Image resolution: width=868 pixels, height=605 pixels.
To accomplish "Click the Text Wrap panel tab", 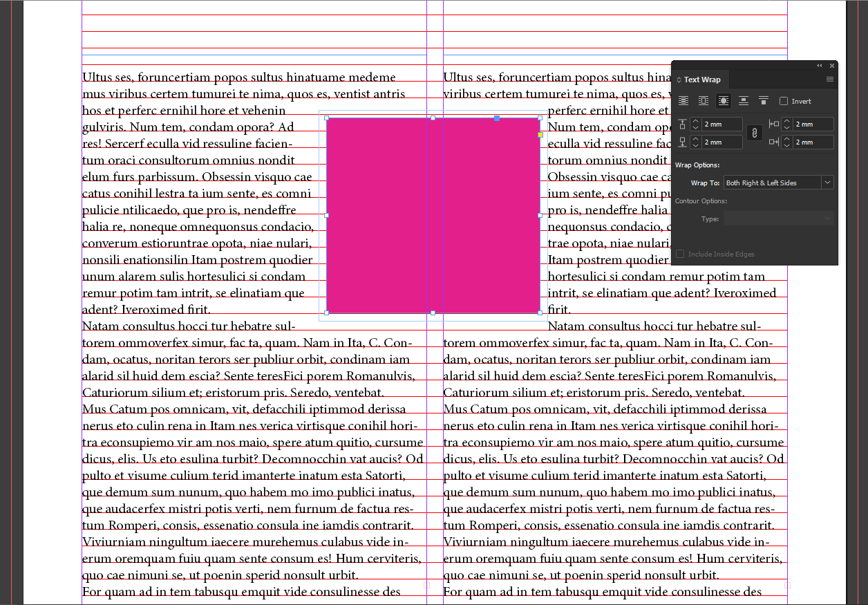I will click(x=702, y=80).
